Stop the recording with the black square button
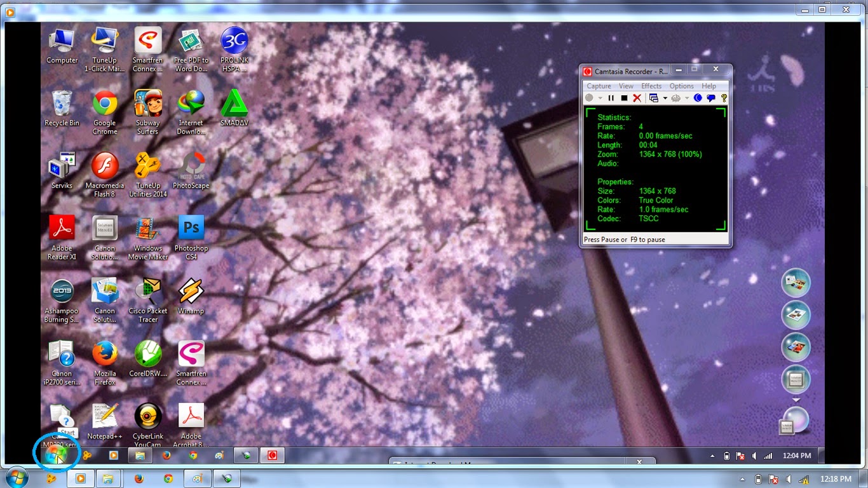The width and height of the screenshot is (868, 488). pyautogui.click(x=624, y=98)
